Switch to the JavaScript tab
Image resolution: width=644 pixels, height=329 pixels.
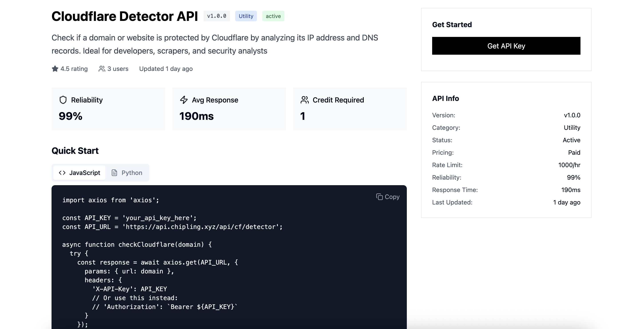tap(80, 173)
